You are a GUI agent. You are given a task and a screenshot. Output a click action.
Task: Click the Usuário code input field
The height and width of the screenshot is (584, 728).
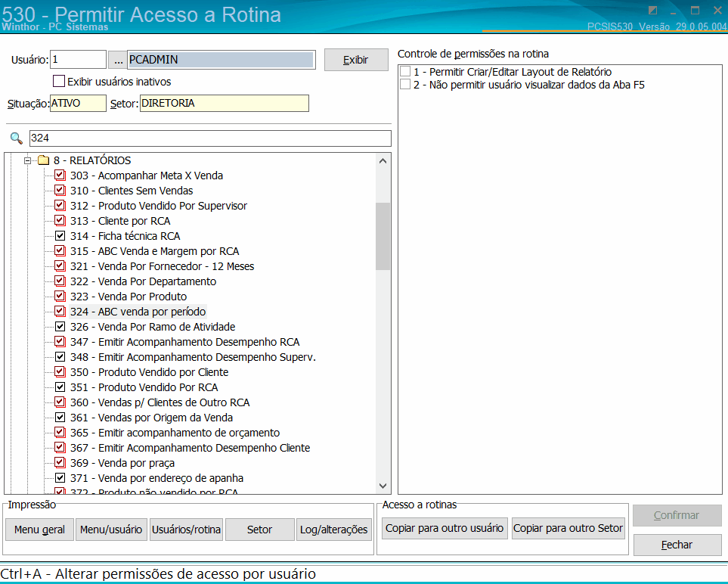(78, 60)
